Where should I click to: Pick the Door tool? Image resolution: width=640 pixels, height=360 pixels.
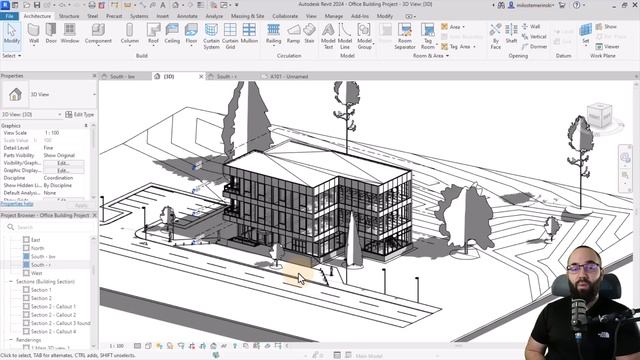(x=51, y=33)
